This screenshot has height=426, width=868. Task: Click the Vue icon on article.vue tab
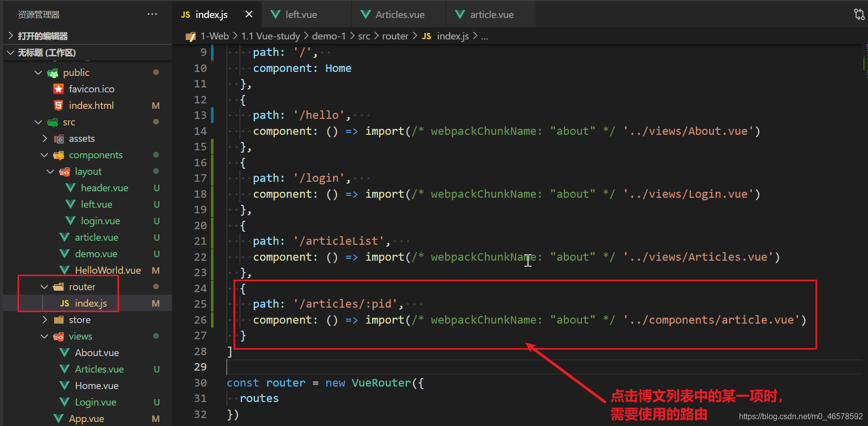pyautogui.click(x=460, y=14)
